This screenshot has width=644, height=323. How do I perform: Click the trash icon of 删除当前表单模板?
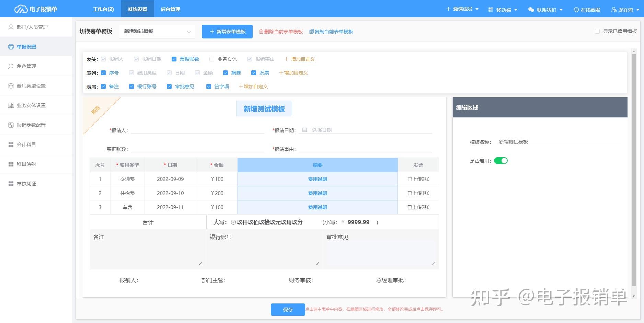(x=261, y=32)
